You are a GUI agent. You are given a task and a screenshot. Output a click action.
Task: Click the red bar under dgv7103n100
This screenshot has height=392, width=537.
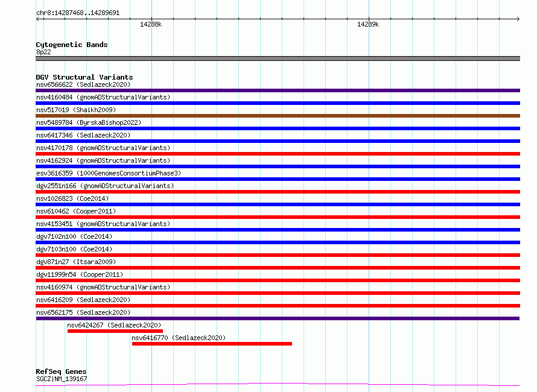[278, 255]
